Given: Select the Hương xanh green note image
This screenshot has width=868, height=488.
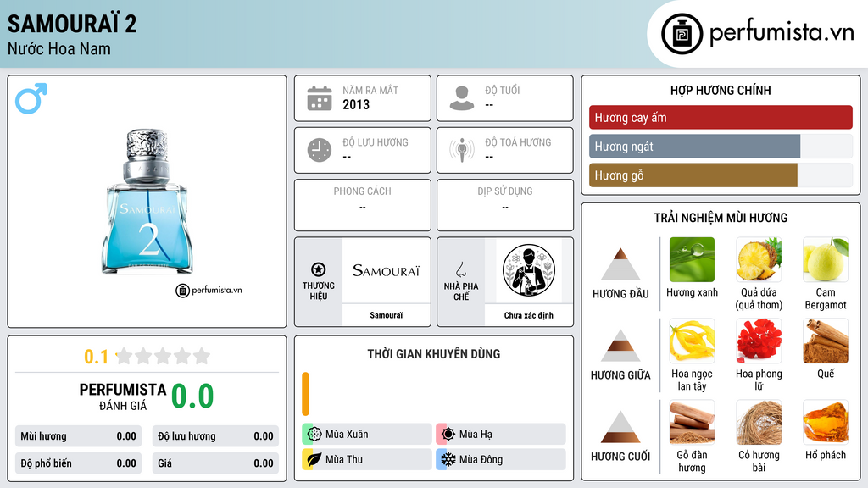Looking at the screenshot, I should point(692,260).
